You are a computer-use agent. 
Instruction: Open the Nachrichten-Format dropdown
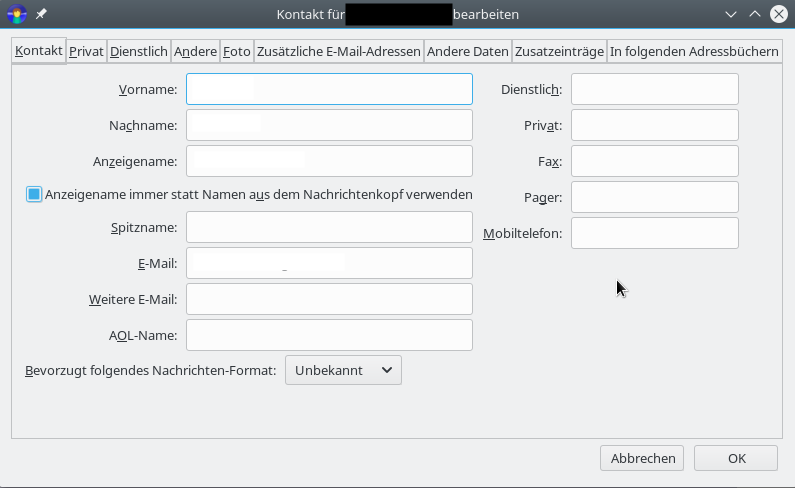click(x=343, y=370)
